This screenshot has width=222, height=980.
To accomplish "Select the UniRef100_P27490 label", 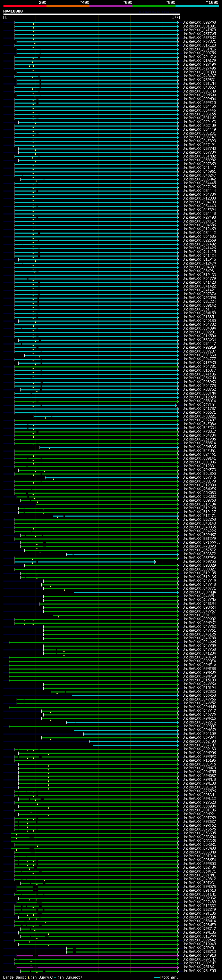I will pyautogui.click(x=199, y=65).
